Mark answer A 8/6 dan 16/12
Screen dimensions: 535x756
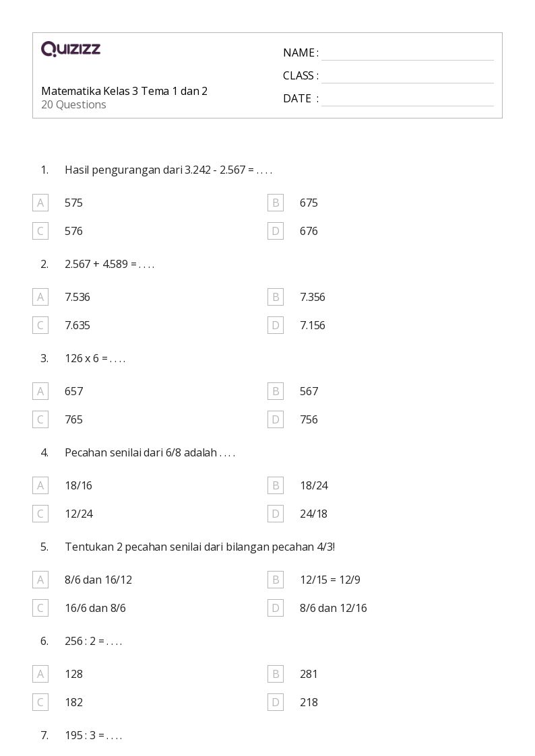(x=40, y=580)
